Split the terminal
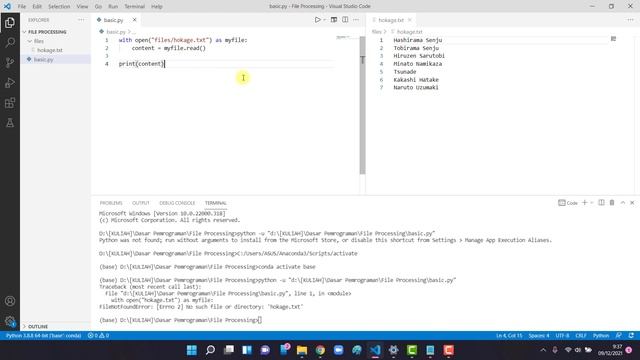Viewport: 640px width, 360px height. tap(601, 203)
